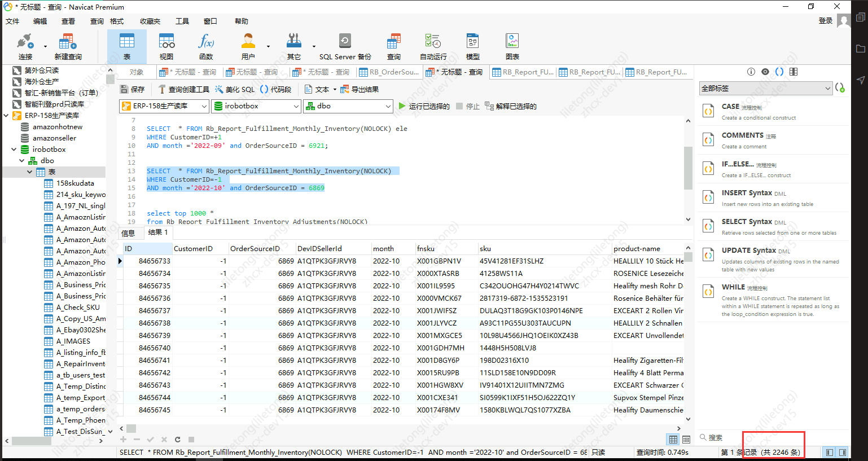868x461 pixels.
Task: Switch to the 信息 (Message) tab
Action: click(x=128, y=233)
